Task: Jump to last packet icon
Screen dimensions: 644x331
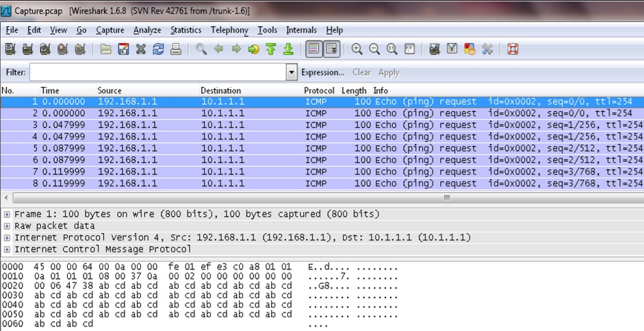Action: (288, 49)
